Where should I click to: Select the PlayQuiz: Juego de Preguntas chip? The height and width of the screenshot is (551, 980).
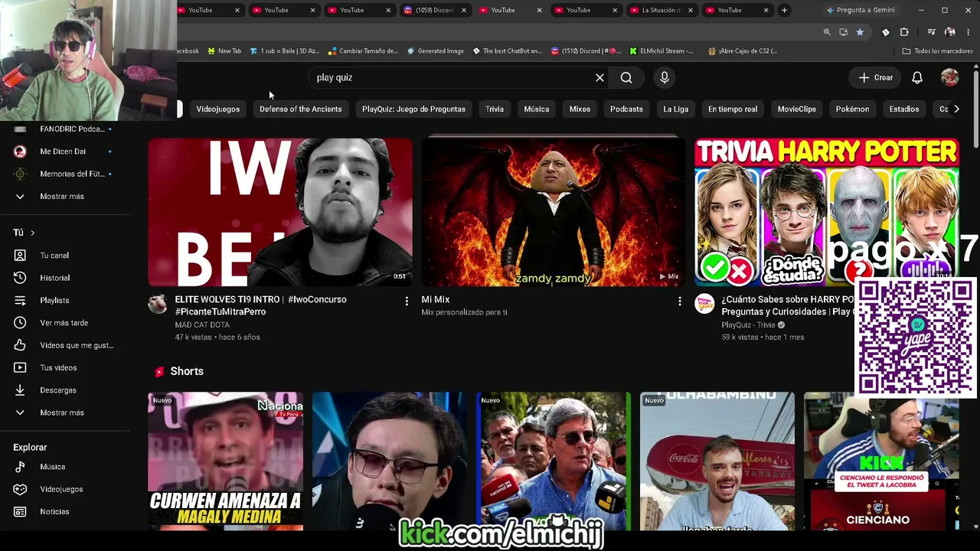coord(413,109)
